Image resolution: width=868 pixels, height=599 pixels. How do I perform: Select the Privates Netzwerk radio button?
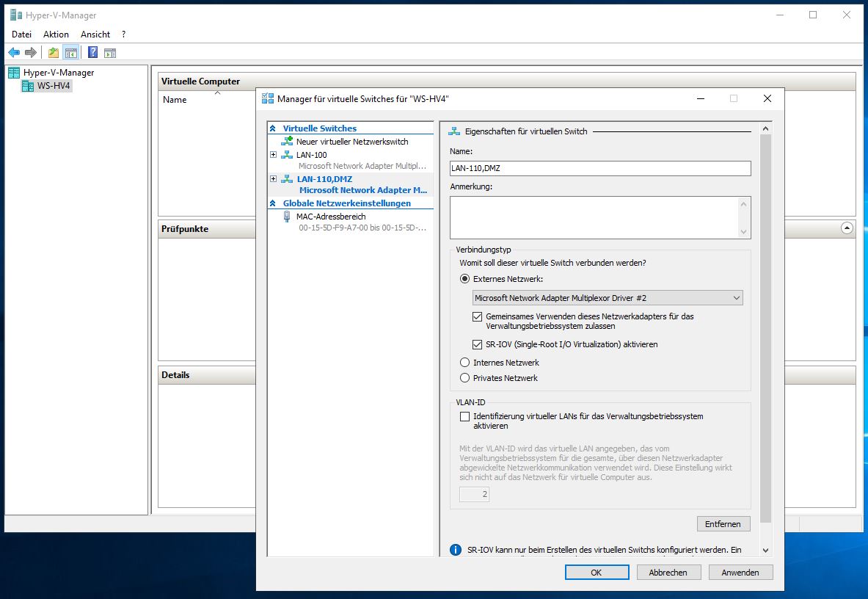pyautogui.click(x=465, y=378)
